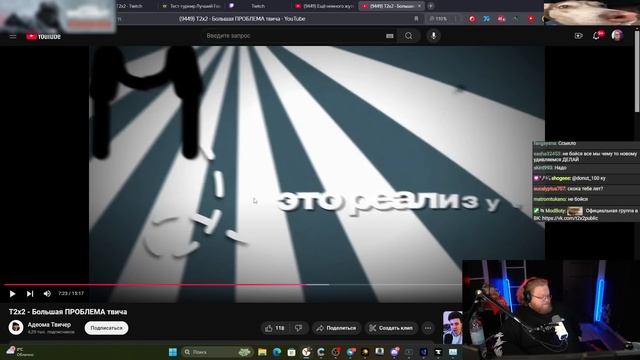Open the YouTube hamburger menu
This screenshot has height=360, width=640.
[13, 36]
